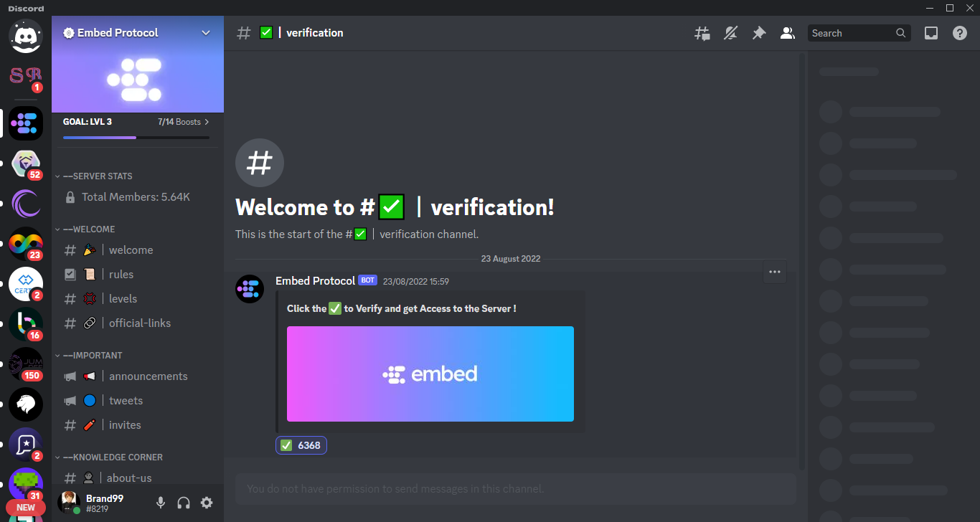Collapse the SERVER STATS category
Screen dimensions: 980x522
[x=98, y=176]
